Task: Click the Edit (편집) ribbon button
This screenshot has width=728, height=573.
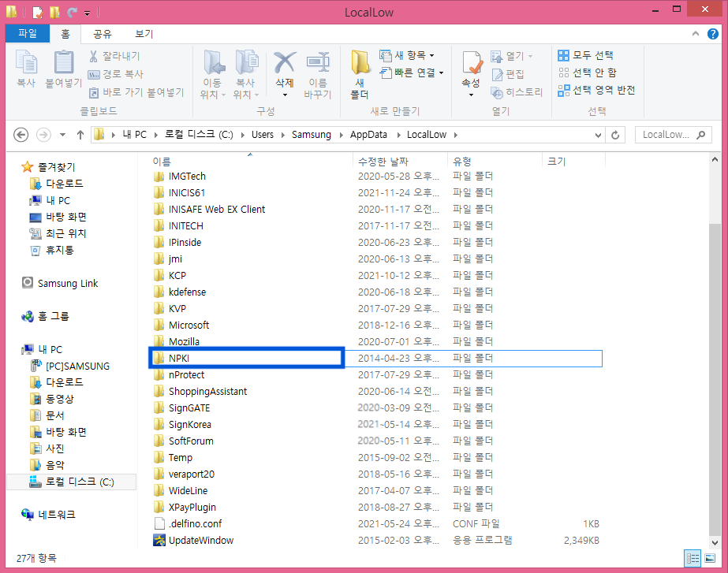Action: pos(507,74)
